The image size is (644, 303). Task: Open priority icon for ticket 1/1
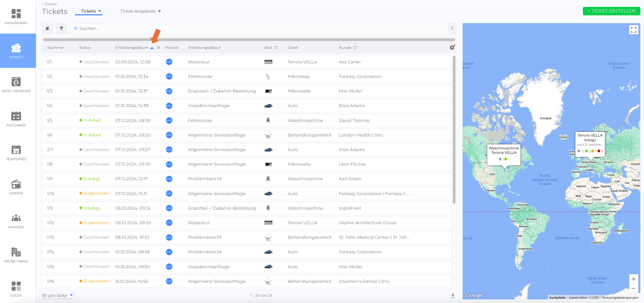click(x=169, y=62)
